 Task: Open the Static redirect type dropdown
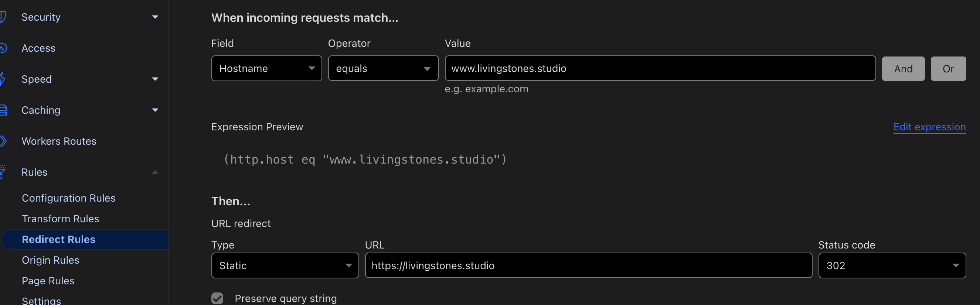pos(285,265)
